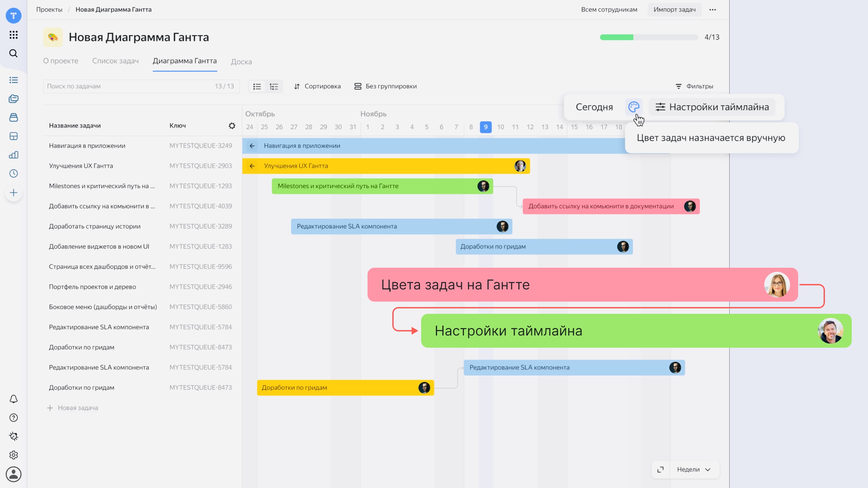Image resolution: width=868 pixels, height=488 pixels.
Task: Click the Поиск по задачам search field
Action: tap(129, 86)
